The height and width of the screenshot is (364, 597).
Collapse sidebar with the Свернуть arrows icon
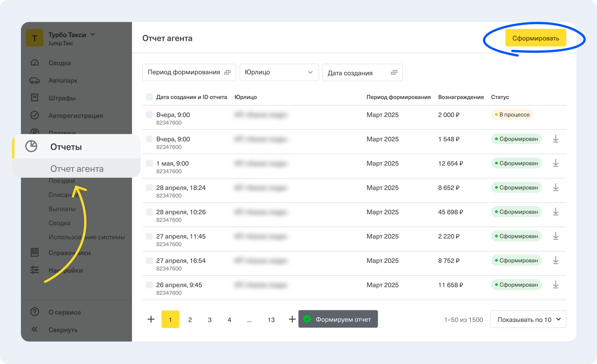coord(34,330)
